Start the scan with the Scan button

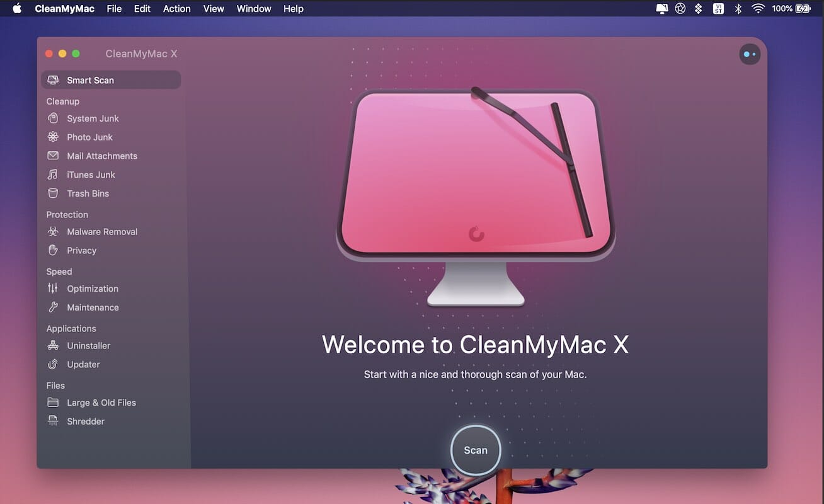pos(476,450)
